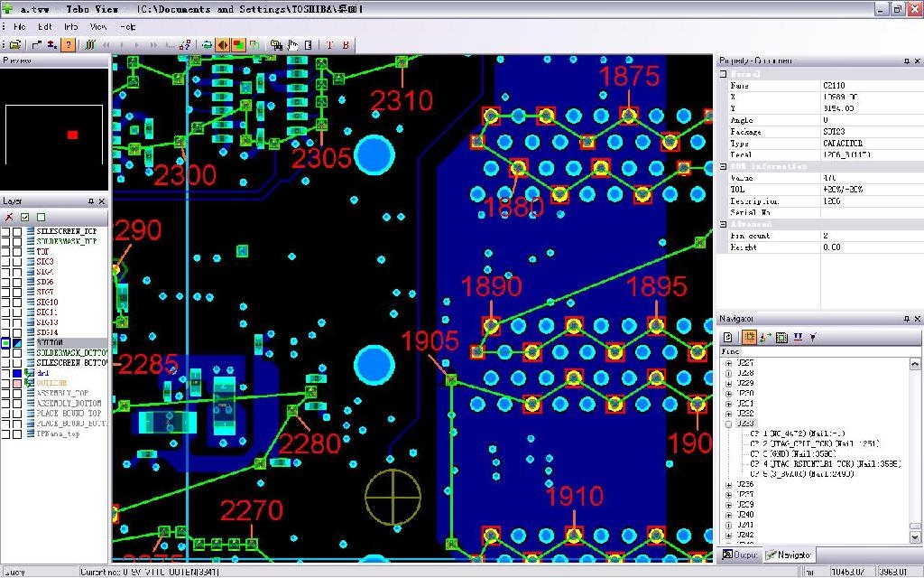Collapse the U233 tree node
Screen dimensions: 924x578
(730, 423)
